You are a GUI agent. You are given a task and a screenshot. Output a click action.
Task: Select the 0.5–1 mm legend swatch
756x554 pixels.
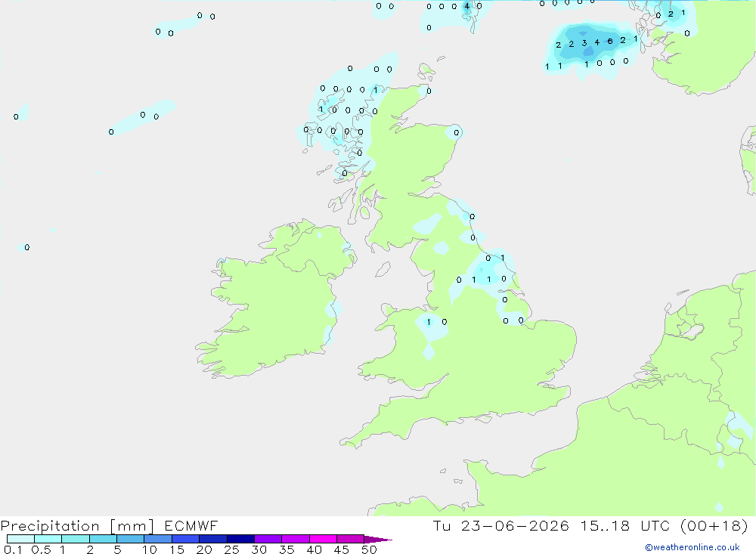tap(48, 539)
